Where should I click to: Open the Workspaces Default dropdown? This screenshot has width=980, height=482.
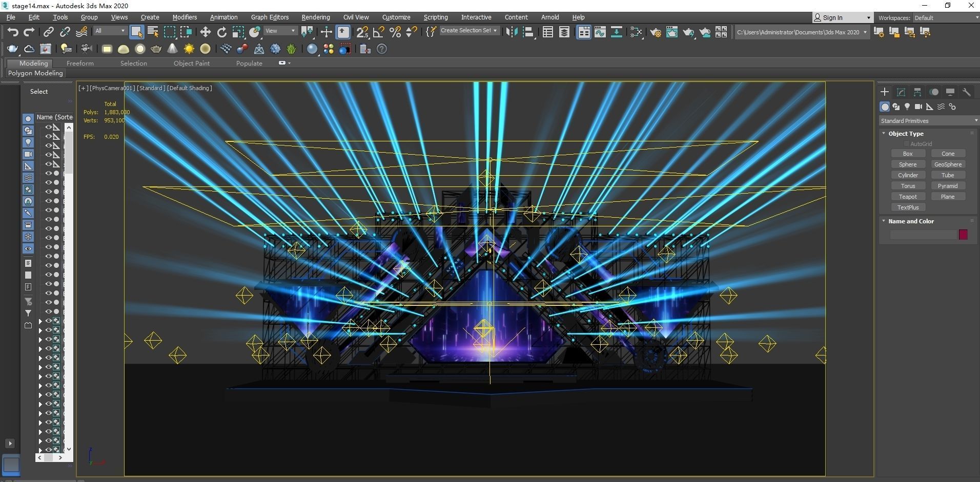click(946, 17)
